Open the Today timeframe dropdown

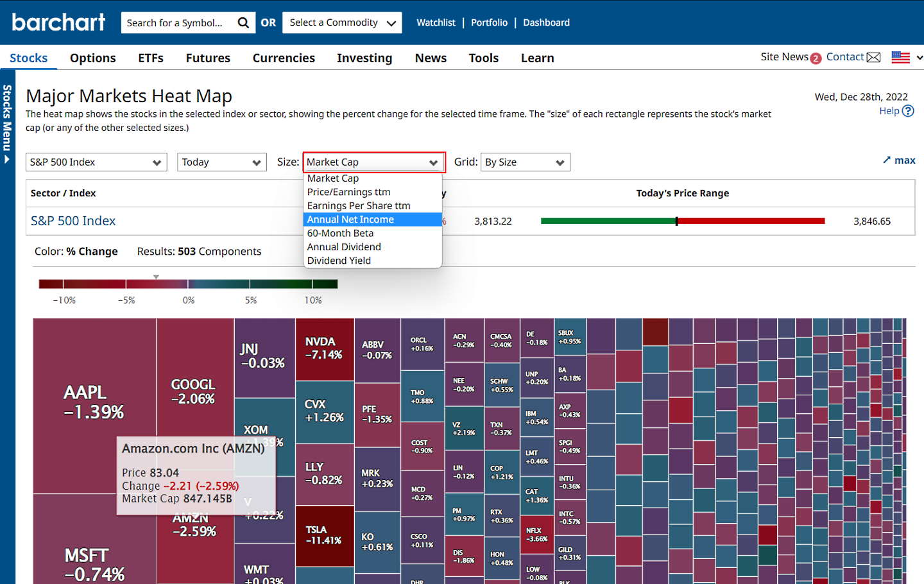[x=221, y=162]
